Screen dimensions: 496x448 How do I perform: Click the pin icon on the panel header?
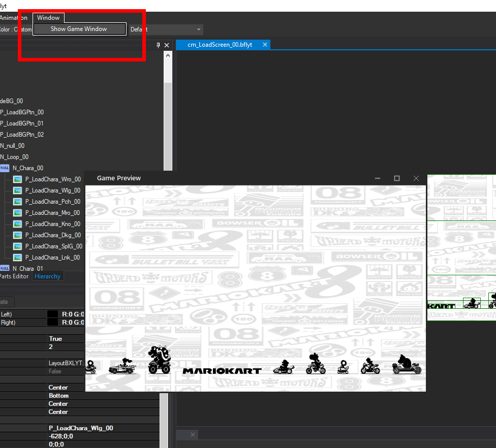point(159,45)
